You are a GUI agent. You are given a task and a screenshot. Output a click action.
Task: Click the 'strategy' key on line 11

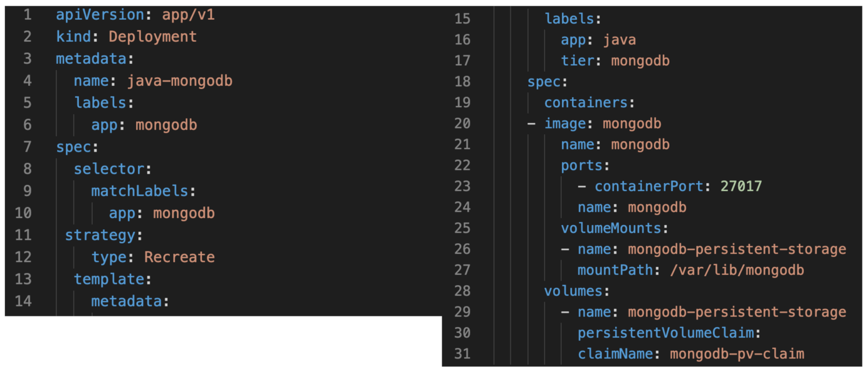click(100, 235)
